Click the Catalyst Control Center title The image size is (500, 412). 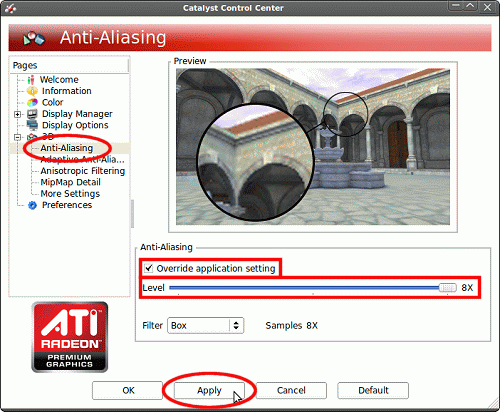(x=233, y=8)
